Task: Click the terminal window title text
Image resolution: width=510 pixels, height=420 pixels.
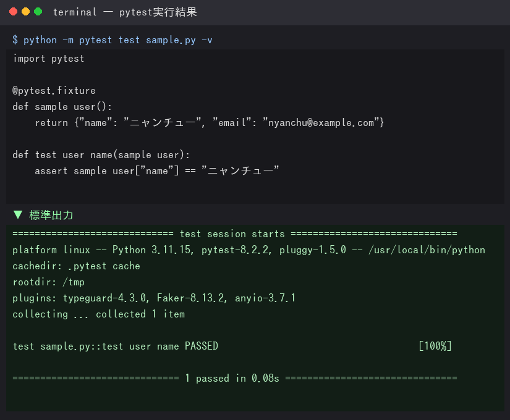Action: (x=125, y=12)
